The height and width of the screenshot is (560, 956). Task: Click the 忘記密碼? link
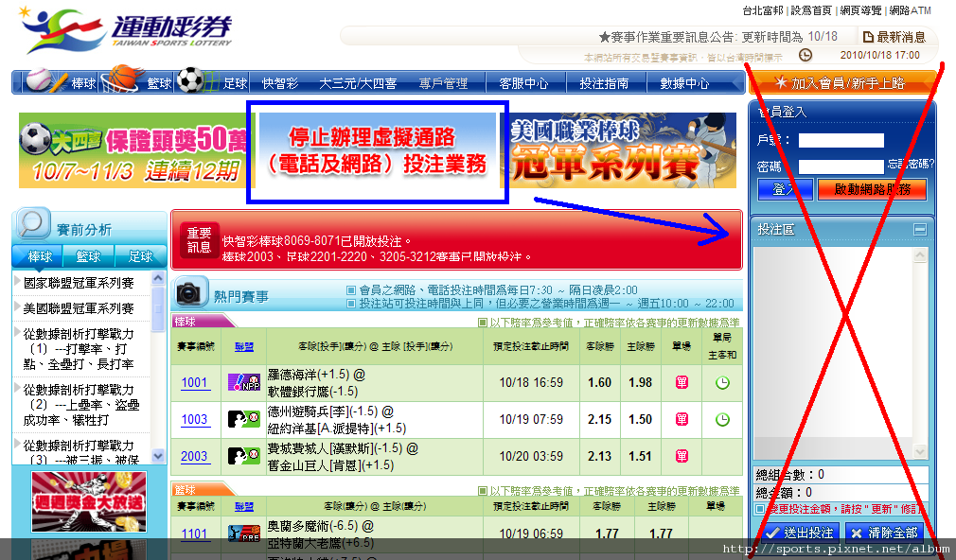click(x=911, y=164)
